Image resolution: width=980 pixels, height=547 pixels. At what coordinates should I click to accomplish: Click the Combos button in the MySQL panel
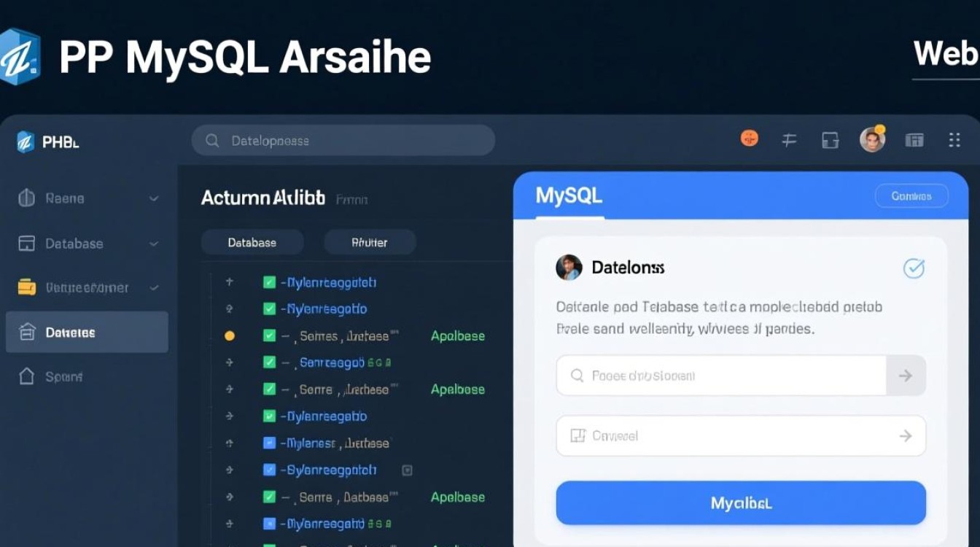[911, 195]
